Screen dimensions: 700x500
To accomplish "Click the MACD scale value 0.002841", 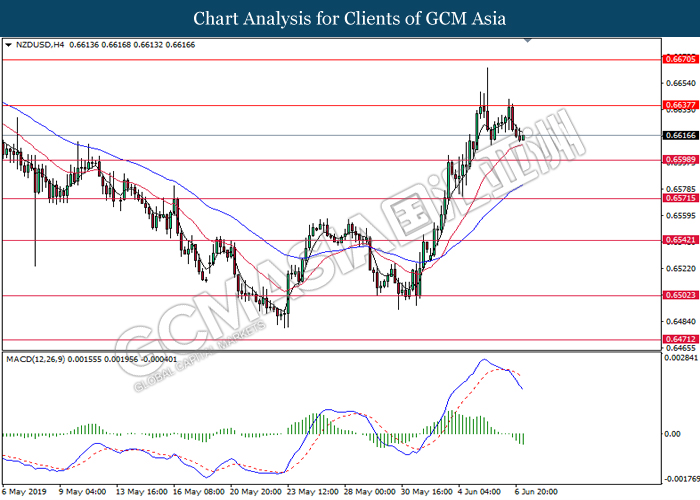I will [x=681, y=358].
